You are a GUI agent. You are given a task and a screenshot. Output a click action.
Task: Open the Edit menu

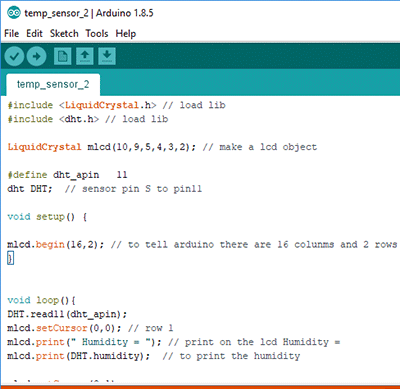(34, 34)
